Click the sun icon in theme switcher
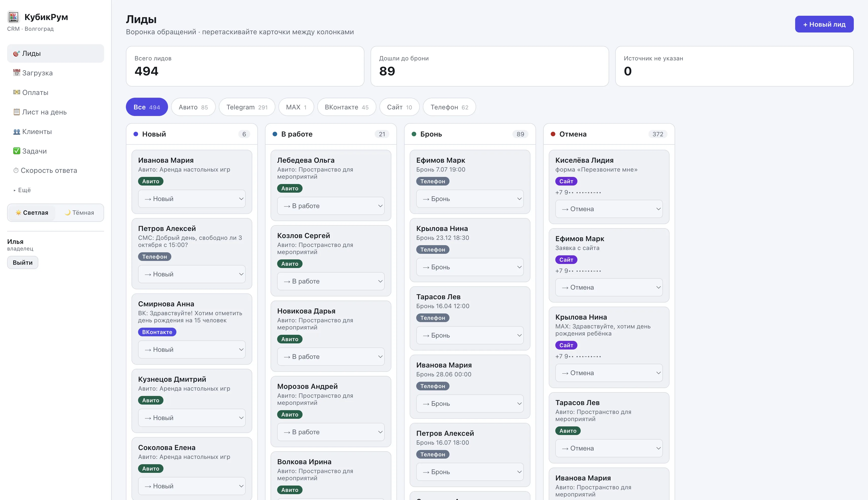This screenshot has width=868, height=500. (x=18, y=213)
